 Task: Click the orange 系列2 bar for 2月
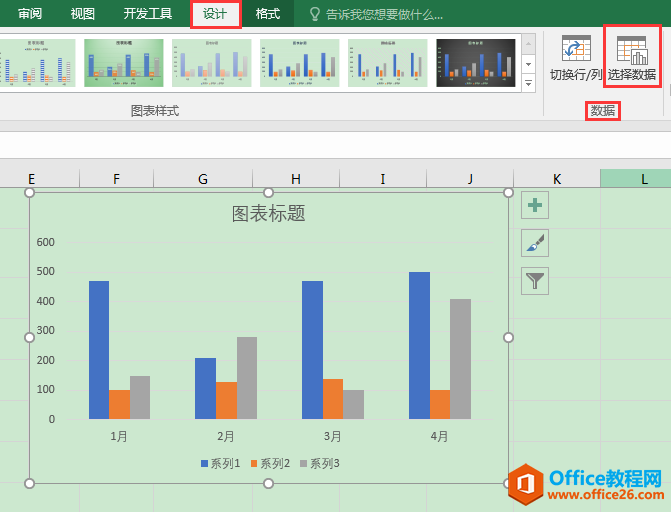pos(226,400)
